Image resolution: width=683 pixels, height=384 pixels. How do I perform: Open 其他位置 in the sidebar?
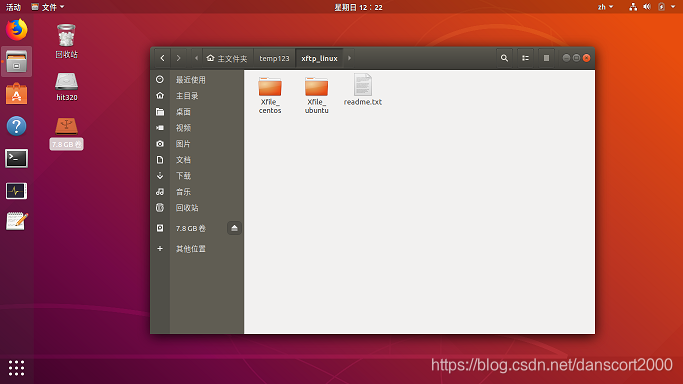(x=197, y=249)
